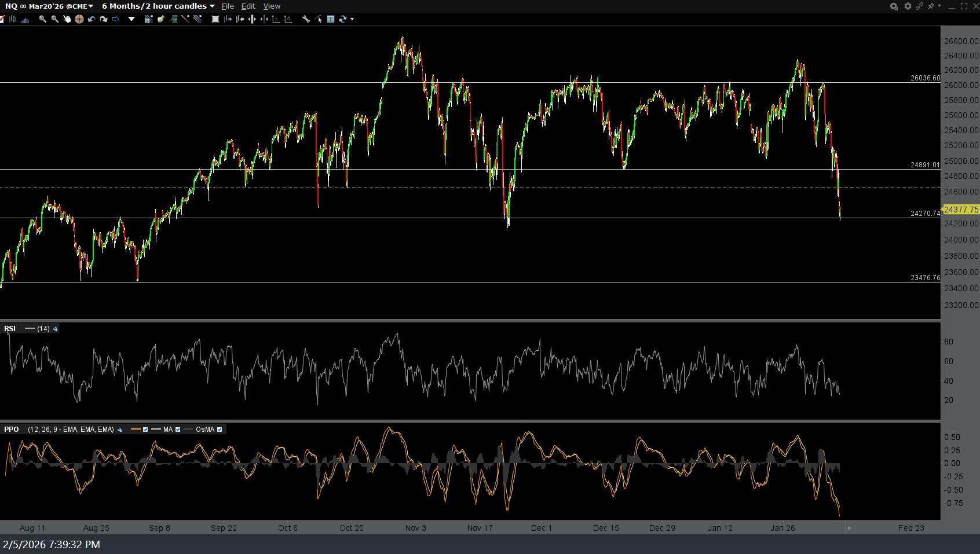The image size is (980, 554).
Task: Select the hand pan tool
Action: pos(67,19)
